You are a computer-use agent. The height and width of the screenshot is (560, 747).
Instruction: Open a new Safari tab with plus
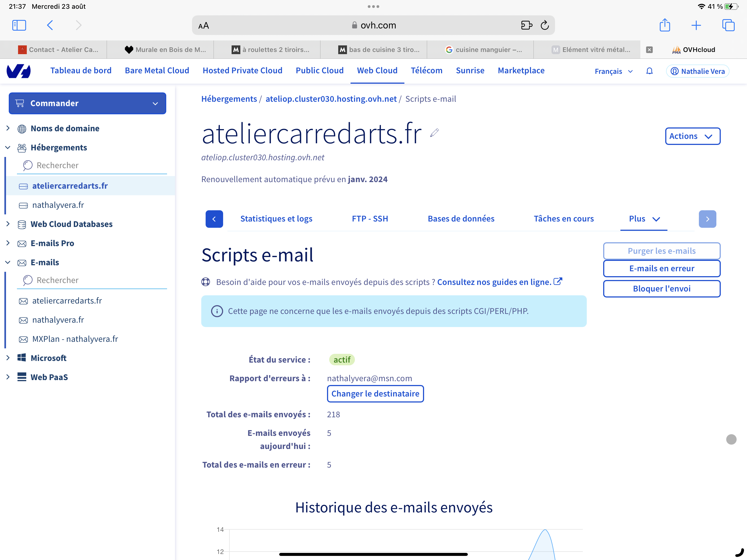(696, 25)
